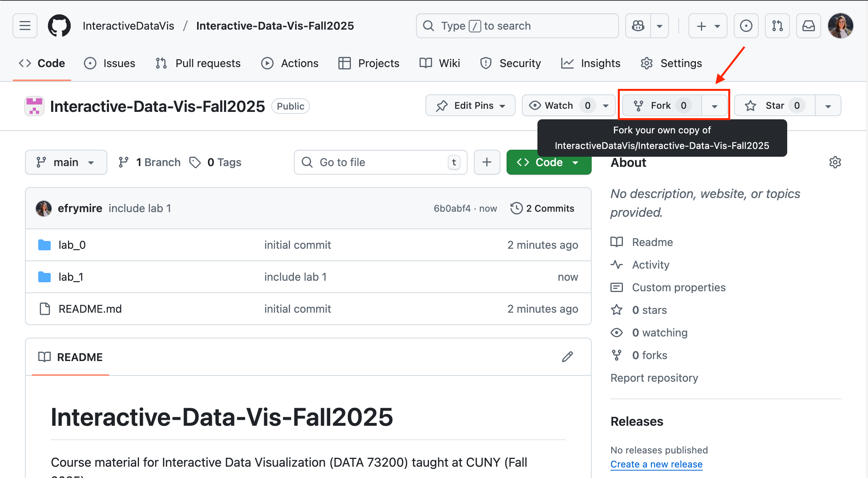Switch to the Insights tab
Screen dimensions: 868x478
click(591, 63)
